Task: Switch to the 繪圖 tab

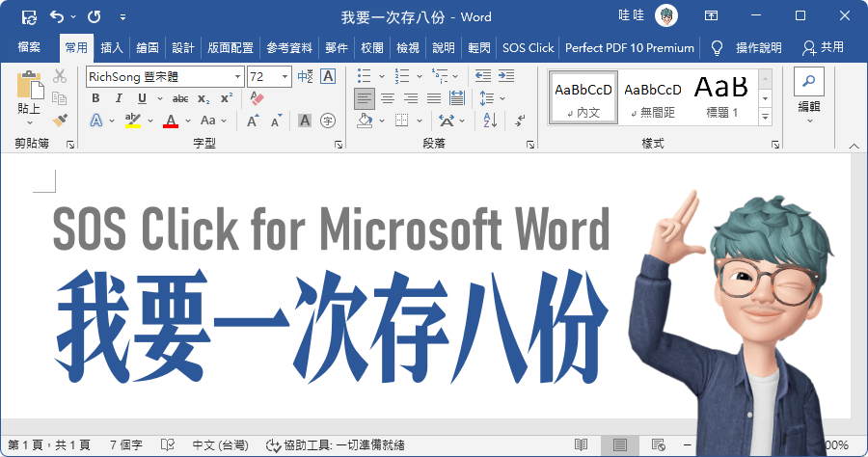Action: point(148,48)
